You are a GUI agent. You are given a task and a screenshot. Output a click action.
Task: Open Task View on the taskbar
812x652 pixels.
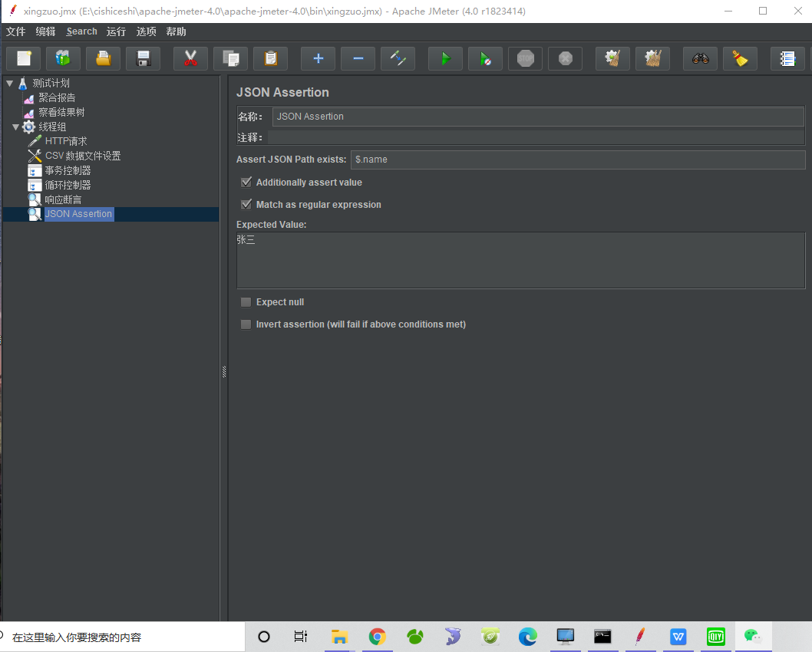coord(301,637)
